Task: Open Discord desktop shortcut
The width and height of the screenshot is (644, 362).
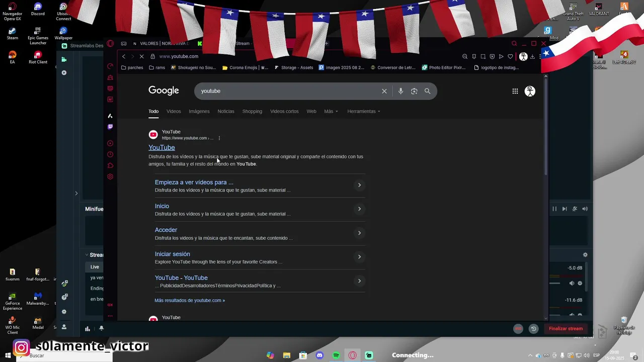Action: tap(38, 10)
